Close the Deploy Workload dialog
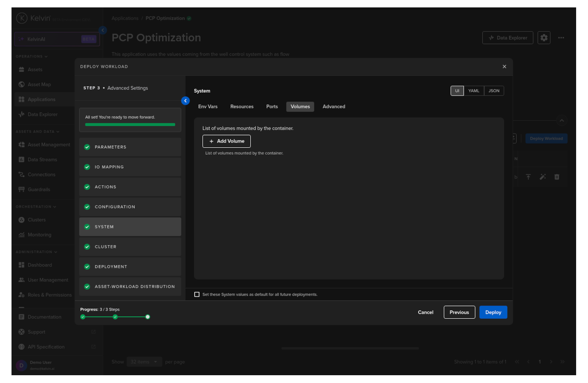The height and width of the screenshot is (383, 588). (x=504, y=67)
